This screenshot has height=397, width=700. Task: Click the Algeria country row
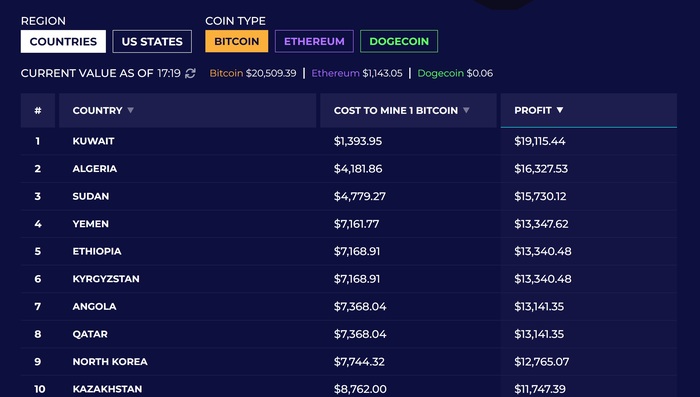[349, 169]
